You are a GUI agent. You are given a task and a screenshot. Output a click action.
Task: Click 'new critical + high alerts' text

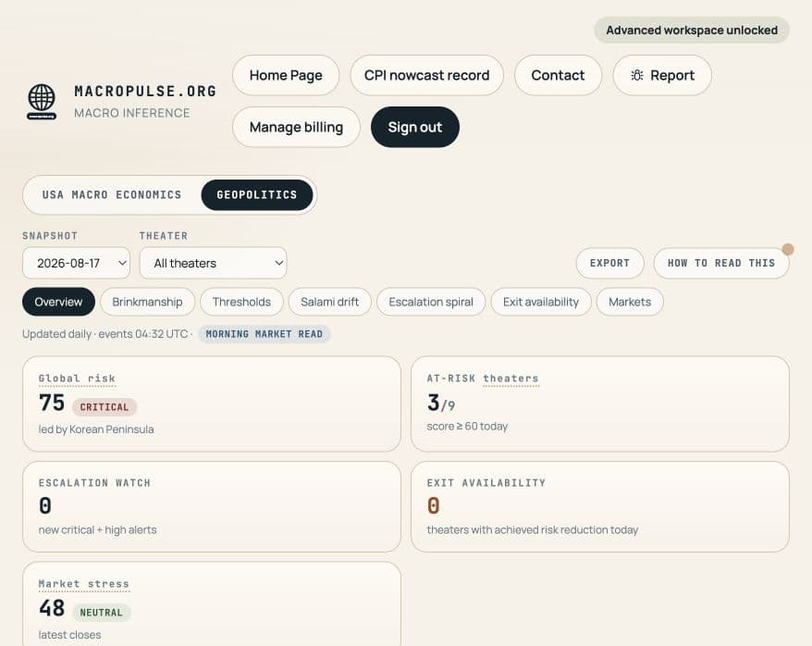tap(97, 530)
